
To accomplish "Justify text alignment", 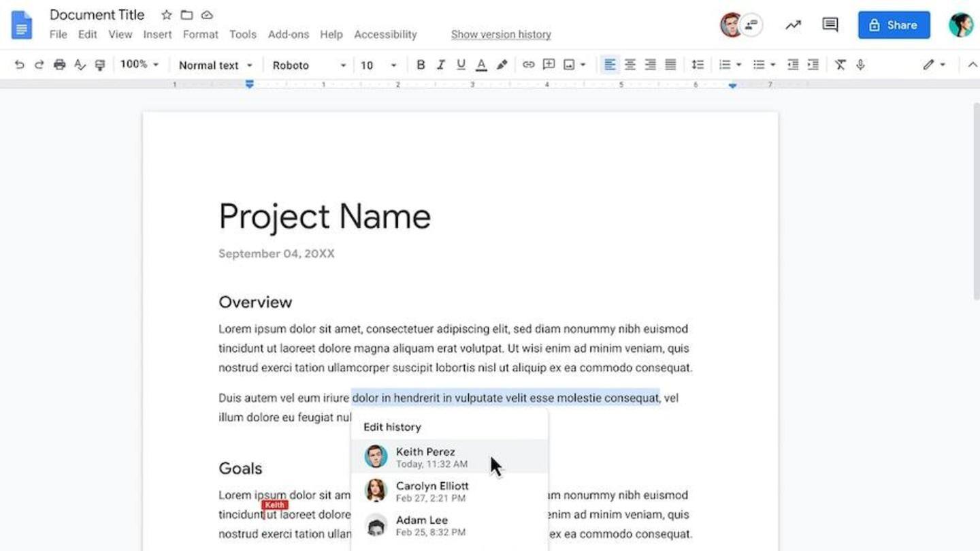I will point(670,65).
